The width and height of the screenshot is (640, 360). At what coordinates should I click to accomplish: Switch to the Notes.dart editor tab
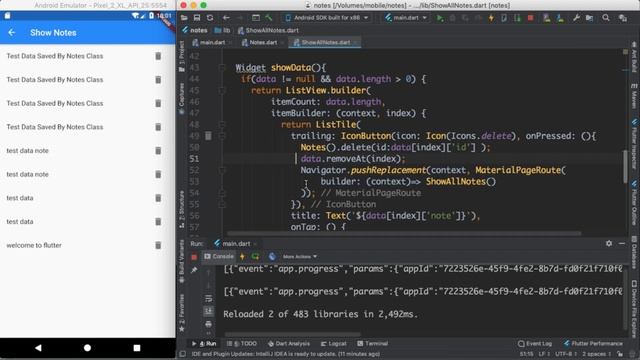(262, 42)
